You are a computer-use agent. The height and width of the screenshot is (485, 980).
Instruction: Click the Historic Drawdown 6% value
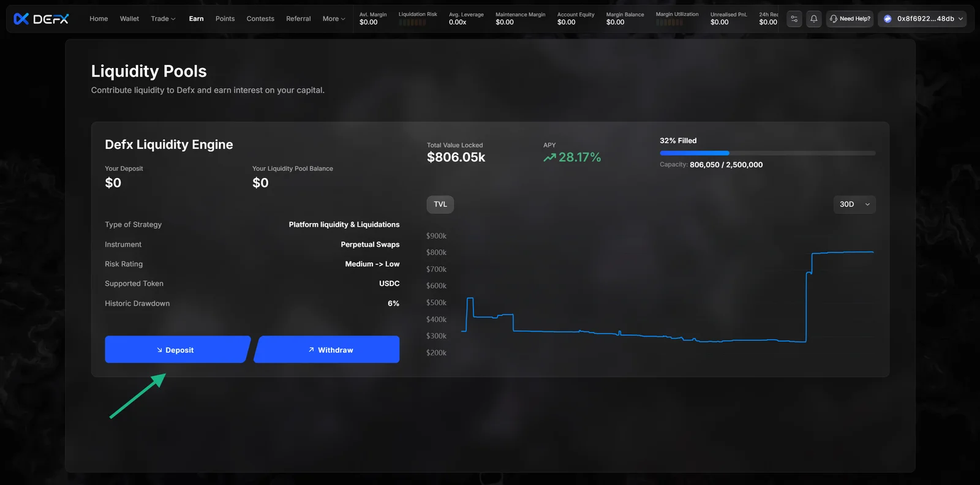394,304
